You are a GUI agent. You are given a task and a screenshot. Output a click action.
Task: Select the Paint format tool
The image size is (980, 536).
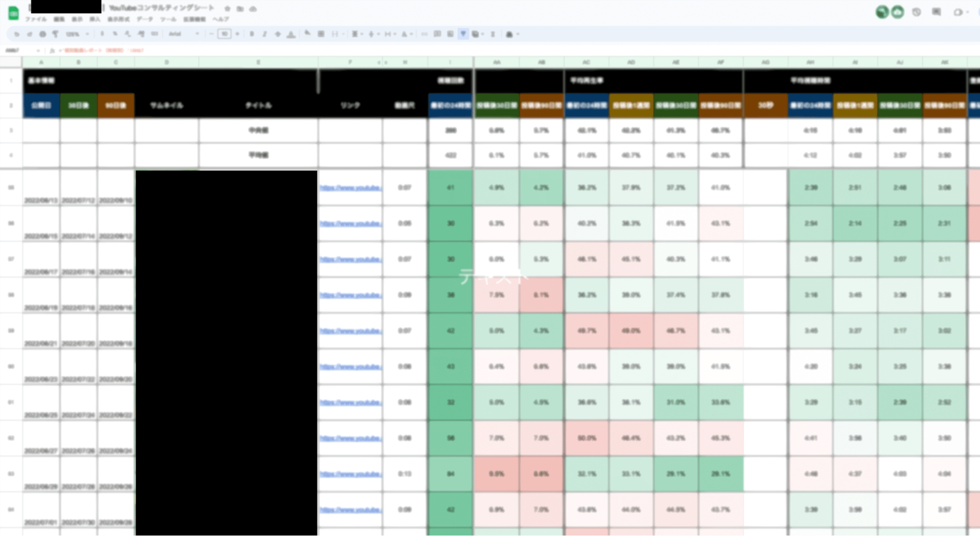[x=55, y=34]
